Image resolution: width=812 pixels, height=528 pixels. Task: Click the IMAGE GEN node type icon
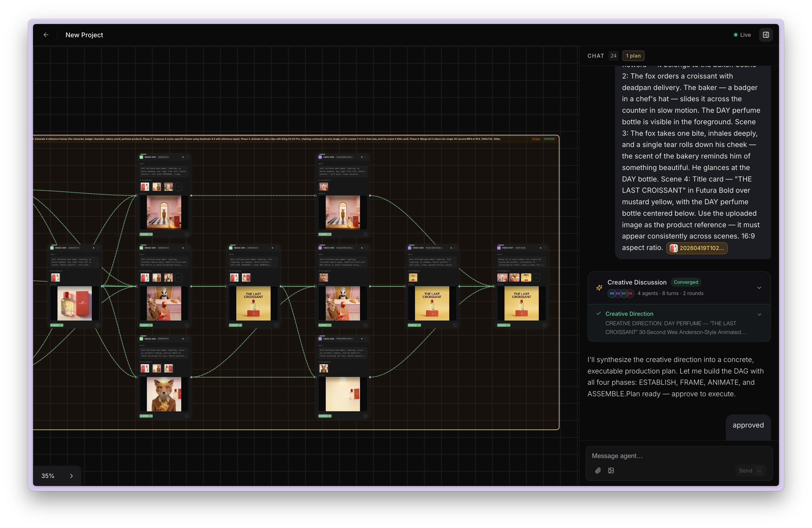tap(141, 157)
